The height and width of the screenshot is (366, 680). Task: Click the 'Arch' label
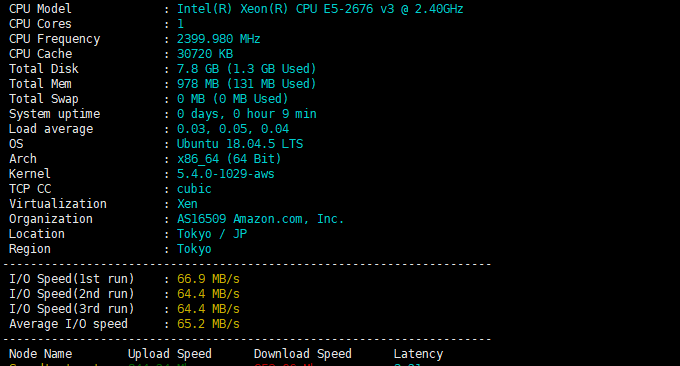click(23, 159)
